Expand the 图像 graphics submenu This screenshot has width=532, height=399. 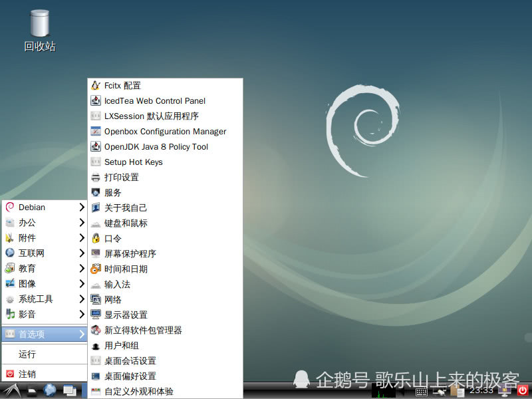point(45,283)
